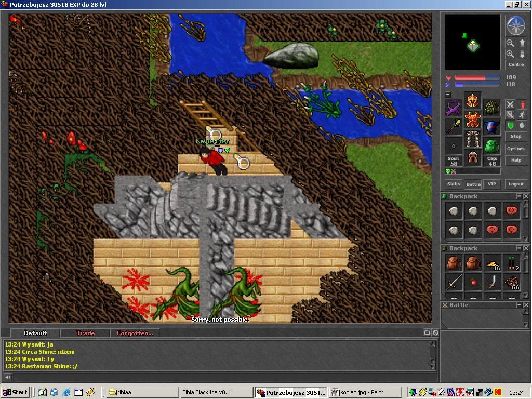This screenshot has width=532, height=399.
Task: Minimize the first Backpack container
Action: [519, 196]
